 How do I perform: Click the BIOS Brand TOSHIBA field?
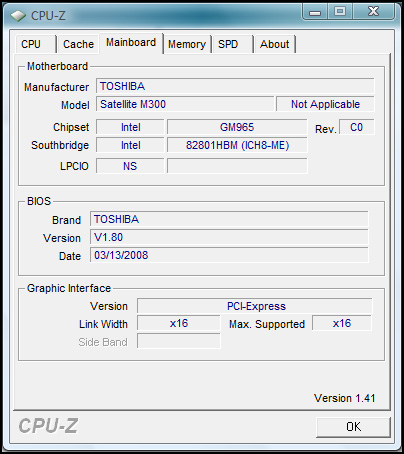(x=229, y=219)
